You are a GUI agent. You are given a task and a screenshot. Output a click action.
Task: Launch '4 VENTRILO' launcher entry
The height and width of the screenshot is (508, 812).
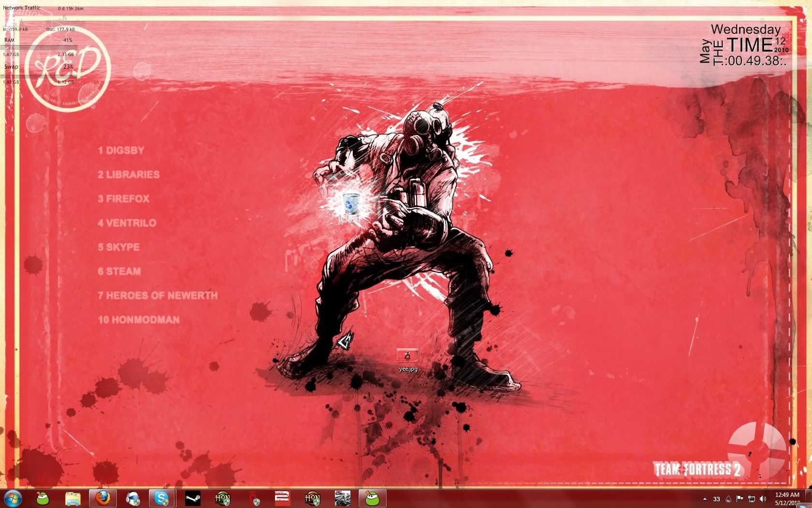(127, 223)
